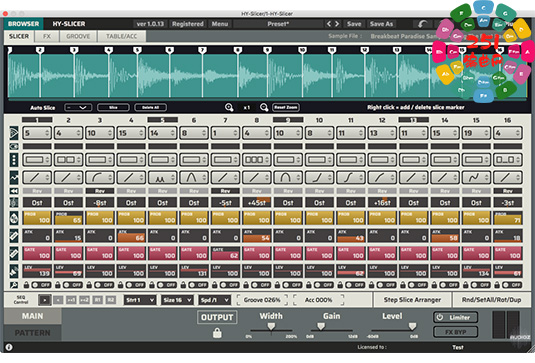Click the lock icon for step 5
The height and width of the screenshot is (363, 535).
[152, 285]
